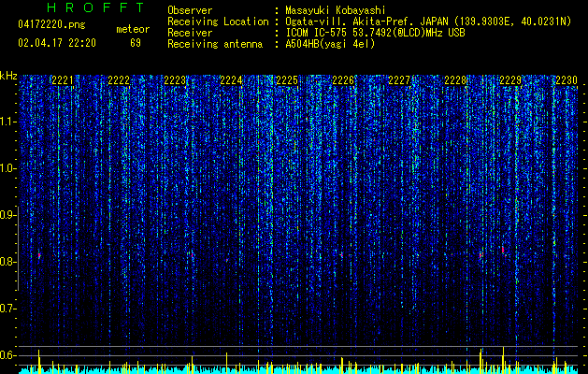Click the 2223 time marker

[x=175, y=80]
